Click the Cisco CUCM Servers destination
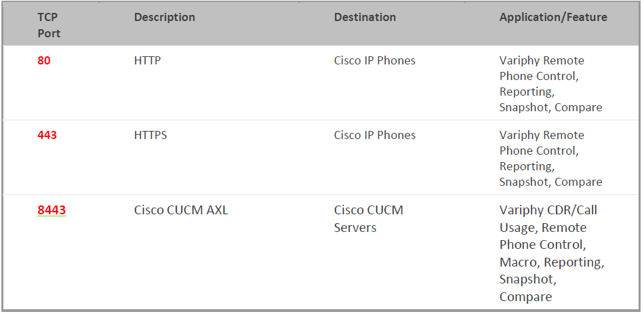The height and width of the screenshot is (314, 644). coord(368,218)
